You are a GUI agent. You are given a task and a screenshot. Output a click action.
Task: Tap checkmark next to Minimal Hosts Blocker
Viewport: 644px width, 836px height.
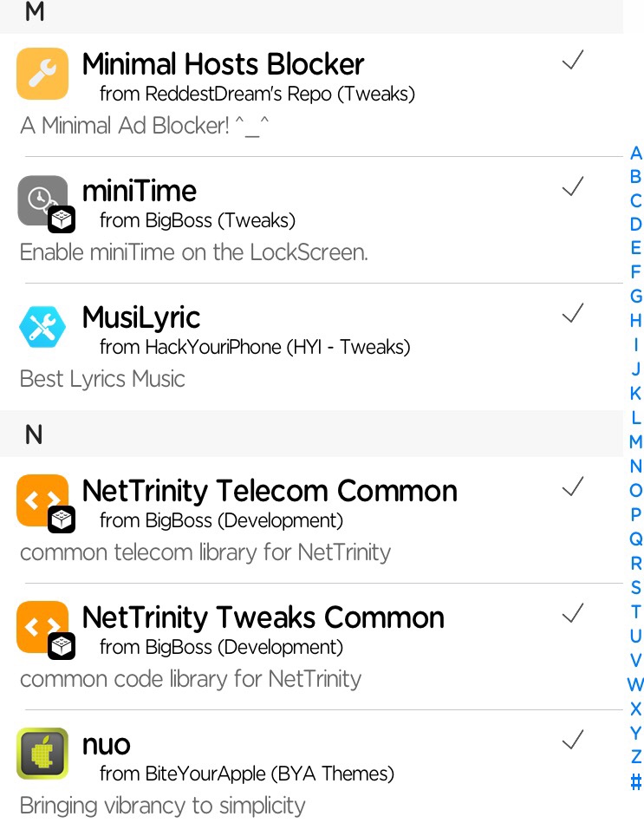(573, 61)
